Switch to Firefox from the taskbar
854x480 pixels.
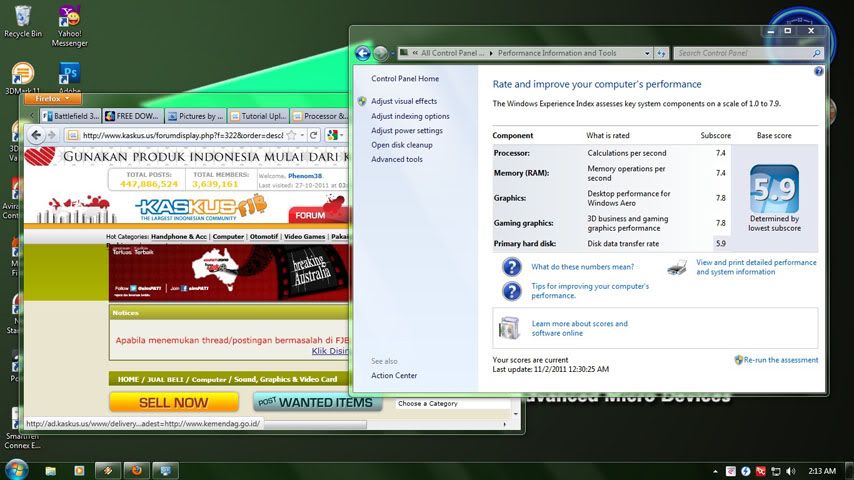coord(136,470)
